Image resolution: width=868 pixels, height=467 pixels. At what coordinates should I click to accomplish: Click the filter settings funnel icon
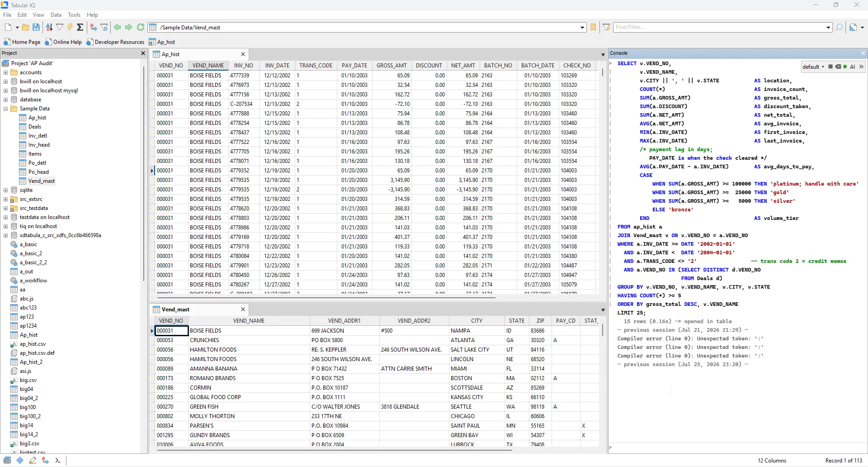tap(104, 27)
